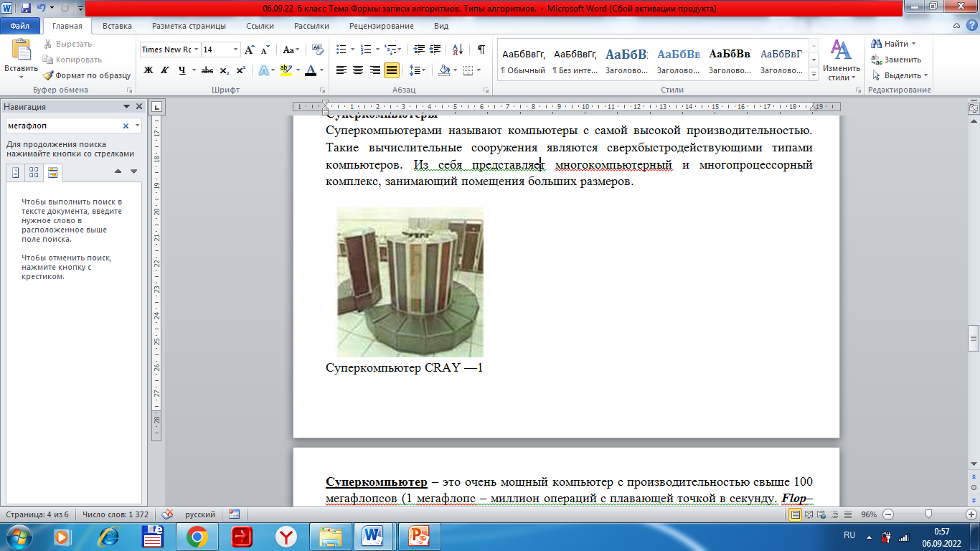
Task: Cut selection with Вырезать
Action: (67, 44)
